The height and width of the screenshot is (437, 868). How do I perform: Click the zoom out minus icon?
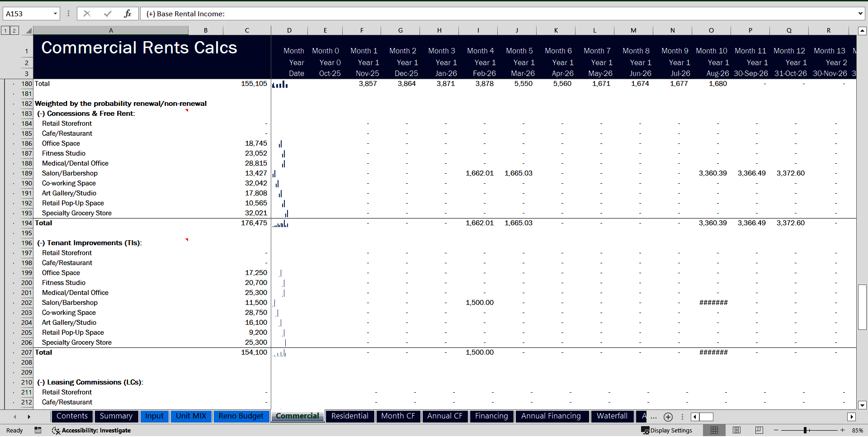776,430
